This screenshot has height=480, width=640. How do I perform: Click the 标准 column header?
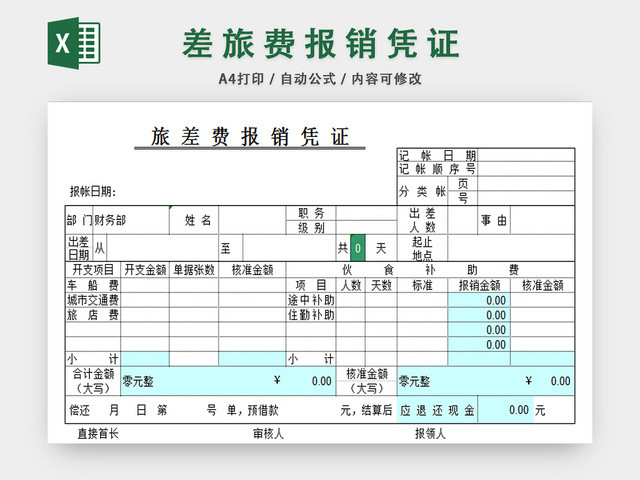422,285
